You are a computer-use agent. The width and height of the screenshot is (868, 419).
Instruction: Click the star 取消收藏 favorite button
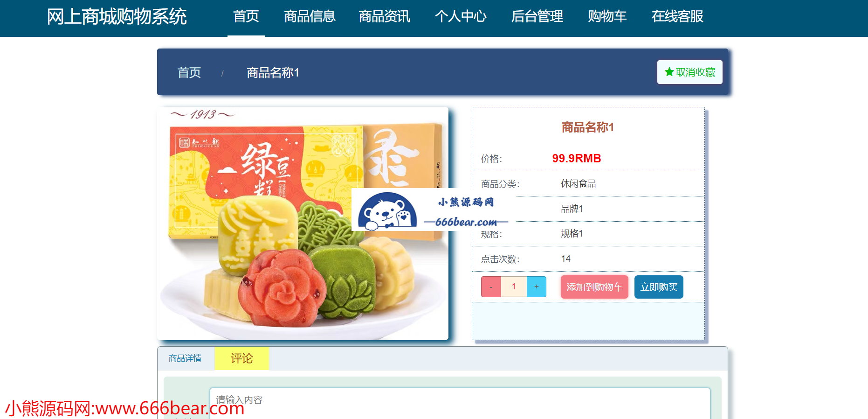pyautogui.click(x=689, y=72)
